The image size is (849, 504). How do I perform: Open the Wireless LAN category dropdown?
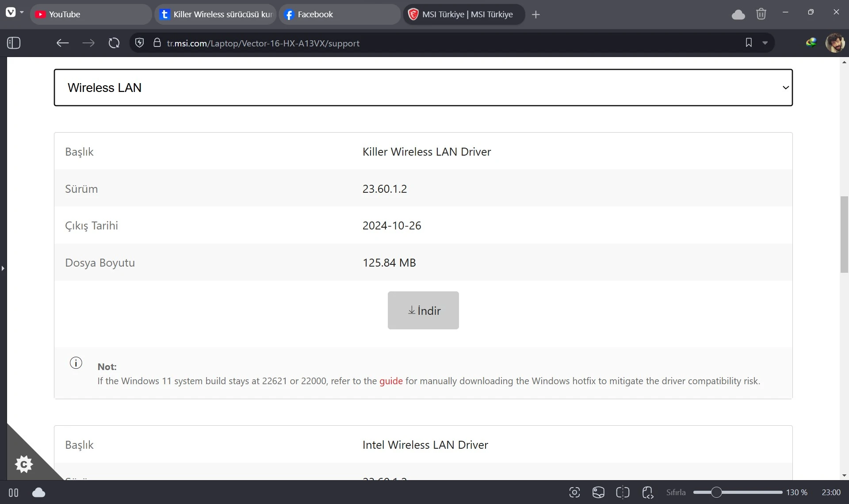pos(423,88)
